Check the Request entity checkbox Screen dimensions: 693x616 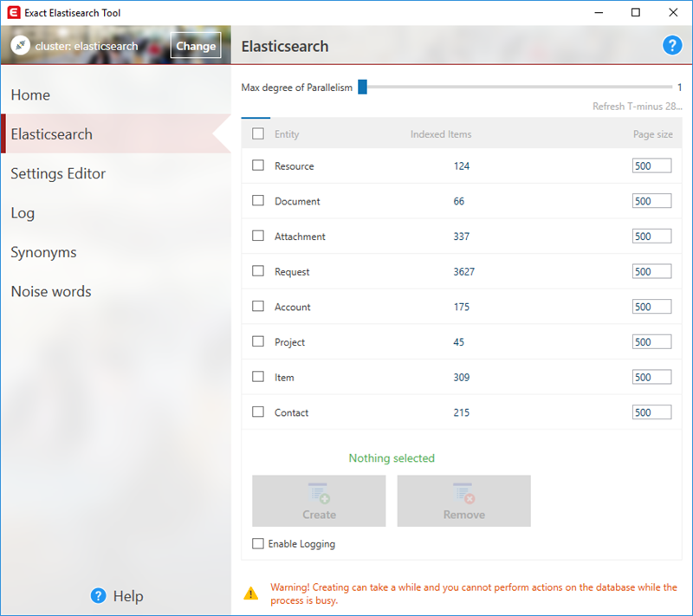tap(258, 271)
